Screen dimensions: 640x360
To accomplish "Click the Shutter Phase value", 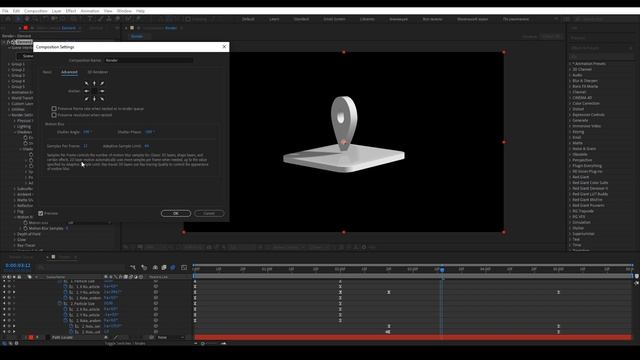I will pyautogui.click(x=149, y=132).
